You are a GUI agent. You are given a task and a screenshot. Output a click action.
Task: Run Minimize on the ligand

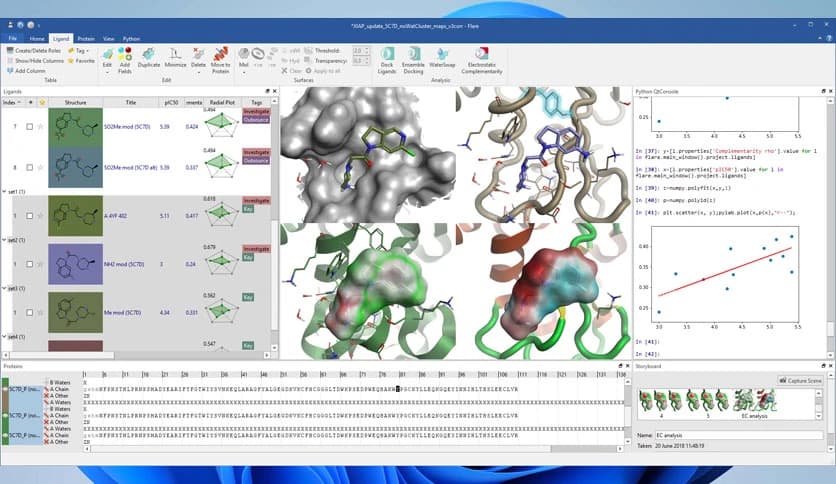[x=174, y=56]
